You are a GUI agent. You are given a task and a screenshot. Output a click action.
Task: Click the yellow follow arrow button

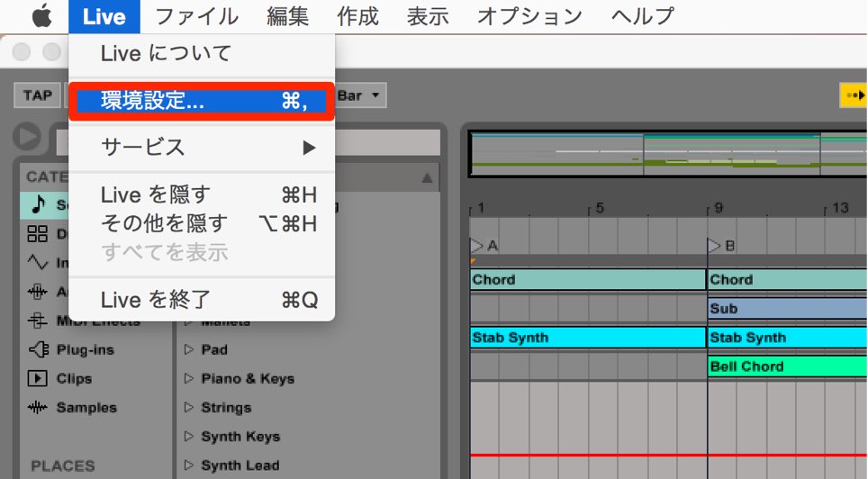click(x=854, y=95)
